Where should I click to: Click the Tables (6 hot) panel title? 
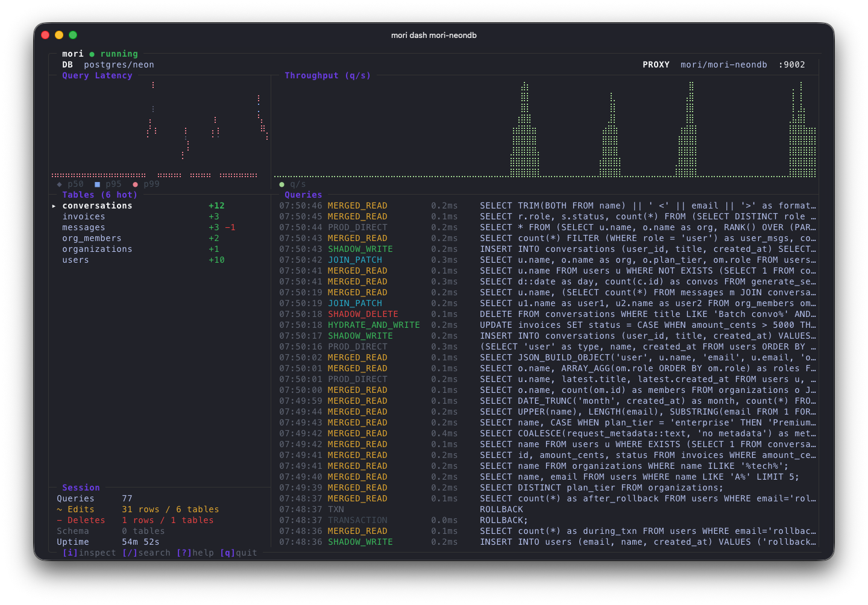[x=100, y=195]
